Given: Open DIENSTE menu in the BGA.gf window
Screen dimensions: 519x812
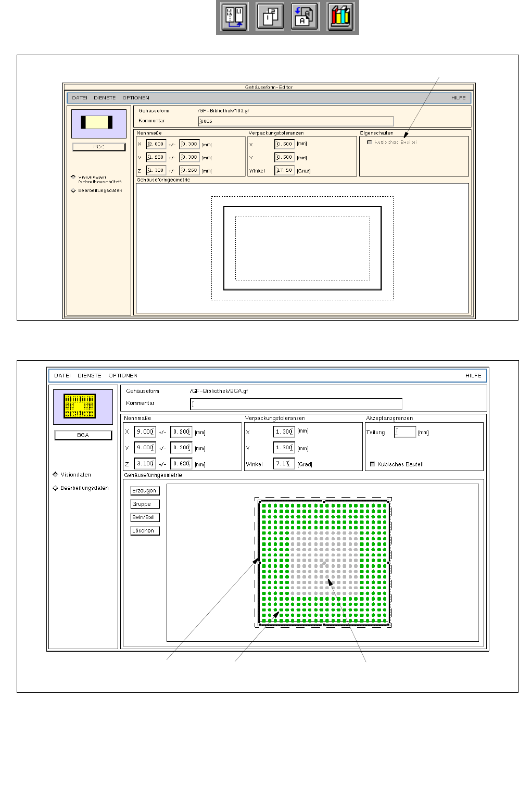Looking at the screenshot, I should coord(90,375).
